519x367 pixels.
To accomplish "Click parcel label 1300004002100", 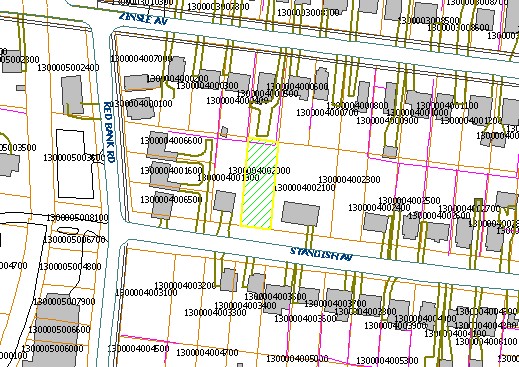I will [x=305, y=188].
